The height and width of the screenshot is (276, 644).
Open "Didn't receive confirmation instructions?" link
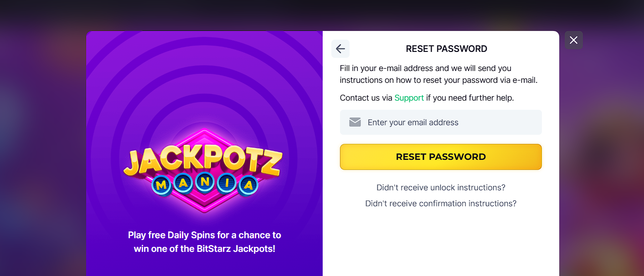click(x=441, y=204)
